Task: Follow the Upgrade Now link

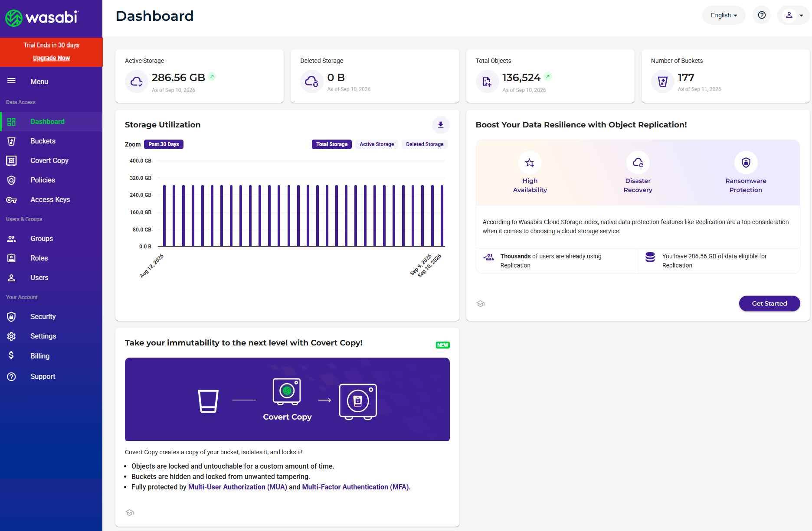Action: (x=51, y=58)
